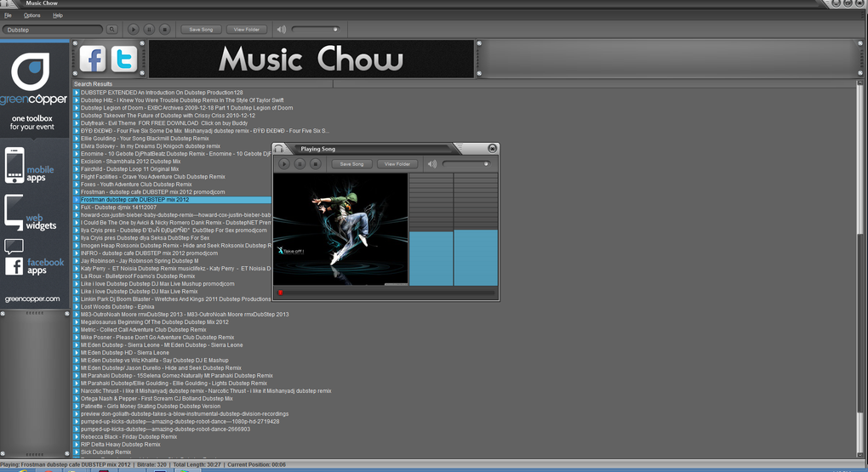Click play icon beside Megalosaurus Beginning Of The Dubstep

coord(77,322)
